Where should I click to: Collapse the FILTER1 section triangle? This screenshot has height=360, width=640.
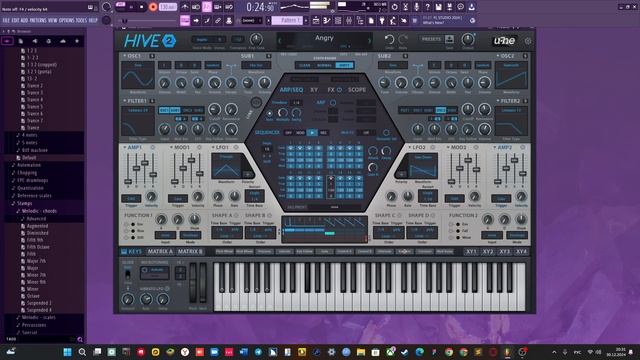(x=125, y=101)
